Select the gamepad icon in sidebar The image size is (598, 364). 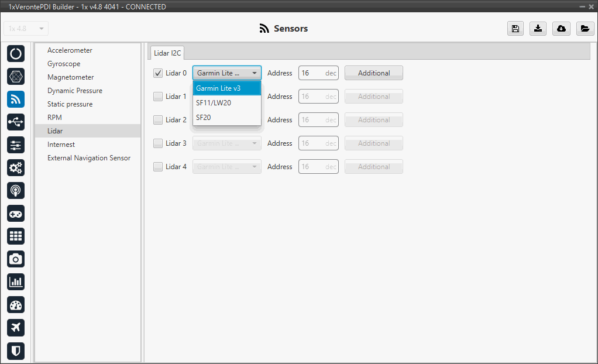point(16,214)
